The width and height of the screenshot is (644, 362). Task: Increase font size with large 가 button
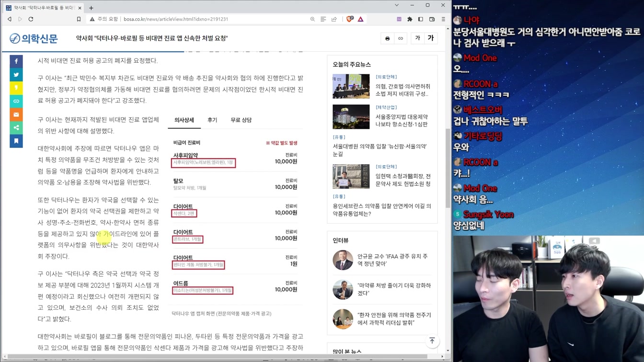(x=431, y=38)
